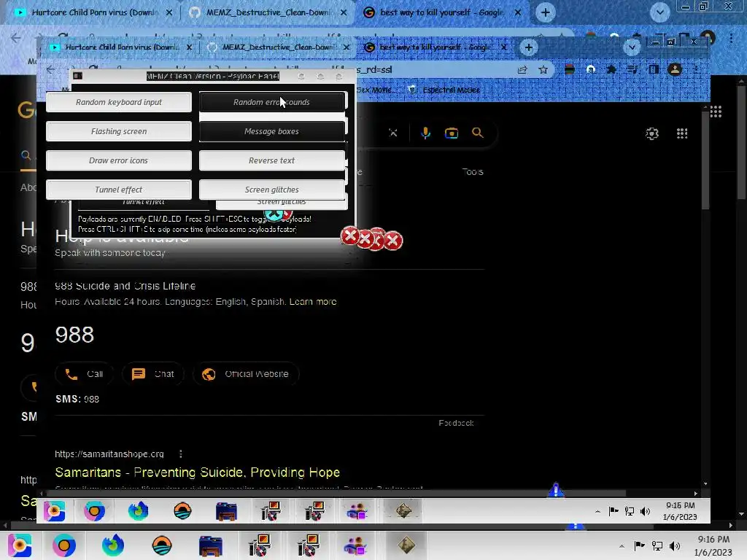Open the browser side panel icon
The image size is (747, 560).
tap(653, 69)
